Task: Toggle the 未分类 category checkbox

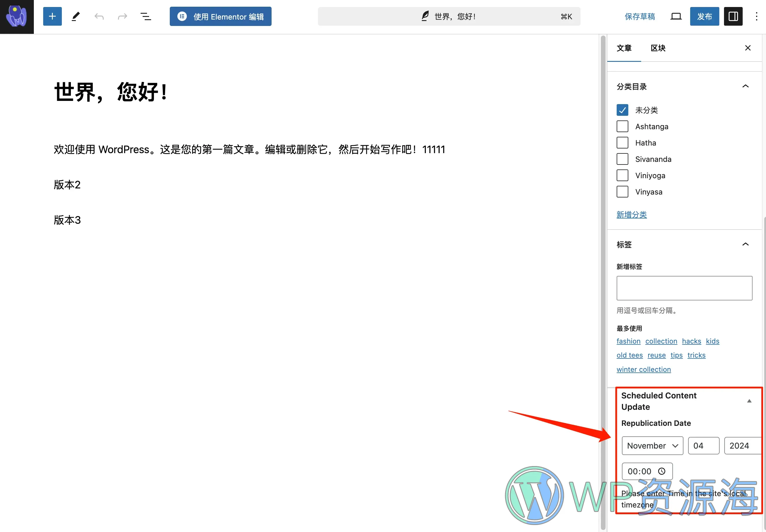Action: click(622, 109)
